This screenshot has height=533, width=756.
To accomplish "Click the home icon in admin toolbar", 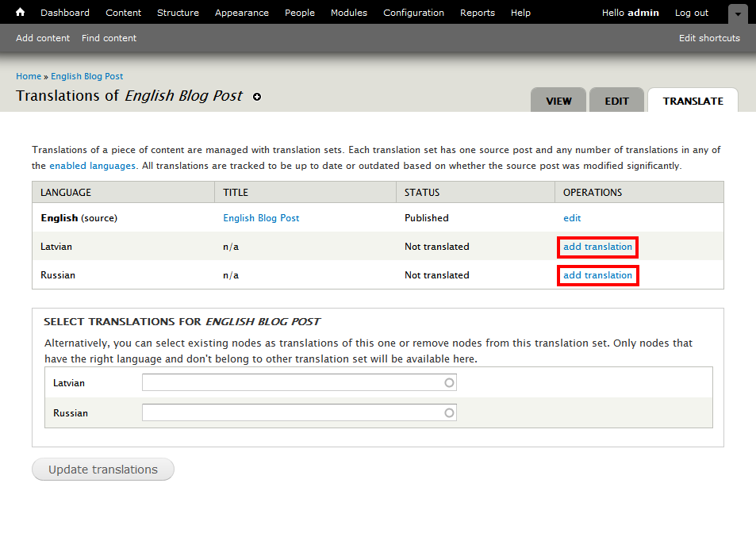I will (21, 13).
